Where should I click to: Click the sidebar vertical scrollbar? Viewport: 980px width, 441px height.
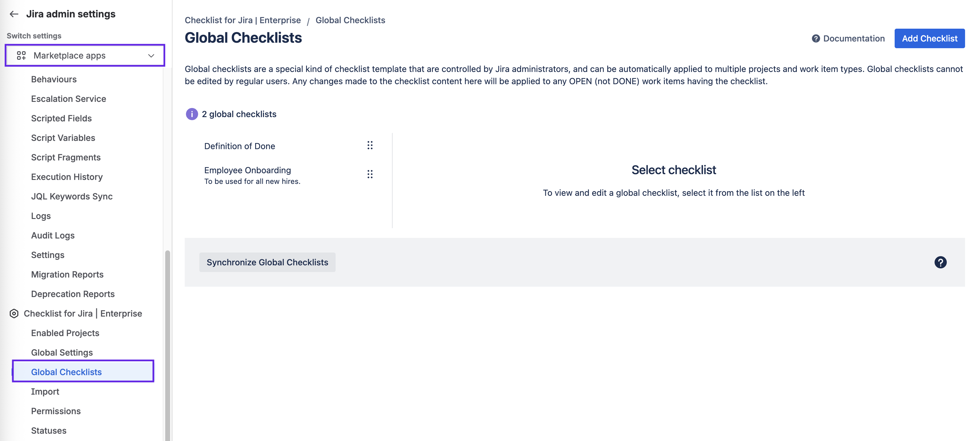[x=167, y=342]
